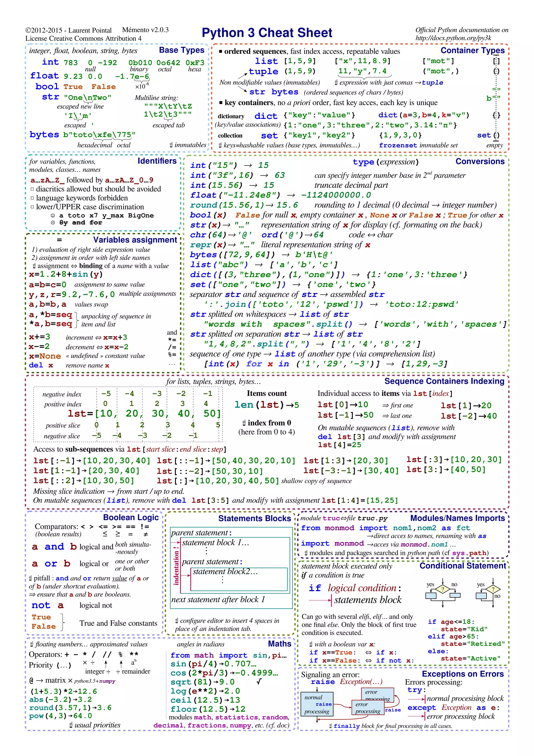Check the square box for 'language keywords forbidden'
The image size is (534, 756).
click(x=32, y=198)
